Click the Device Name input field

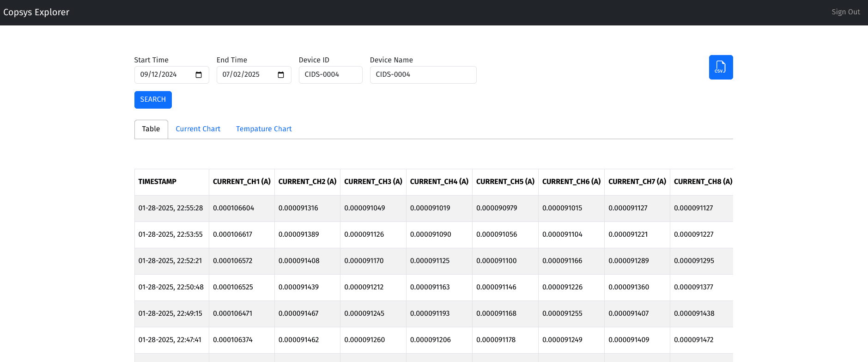point(423,75)
